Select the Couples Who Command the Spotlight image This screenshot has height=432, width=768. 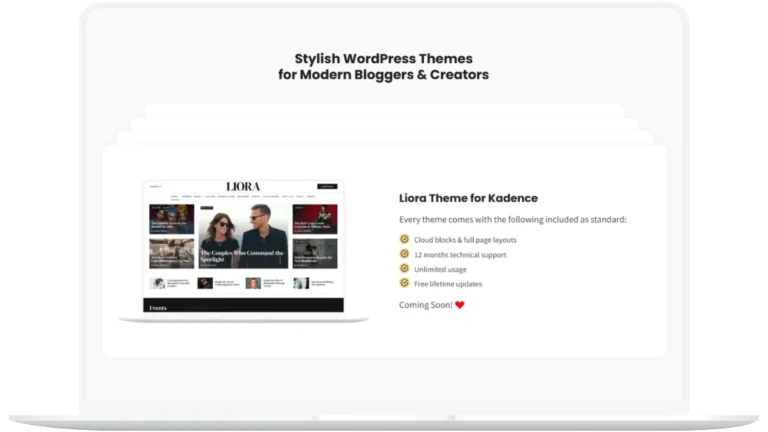(x=243, y=236)
